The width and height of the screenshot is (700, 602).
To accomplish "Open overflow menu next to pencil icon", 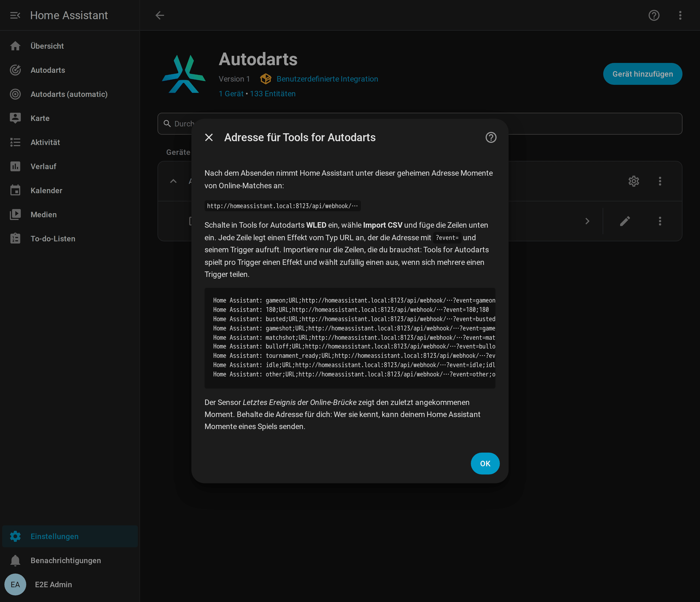I will click(x=660, y=221).
